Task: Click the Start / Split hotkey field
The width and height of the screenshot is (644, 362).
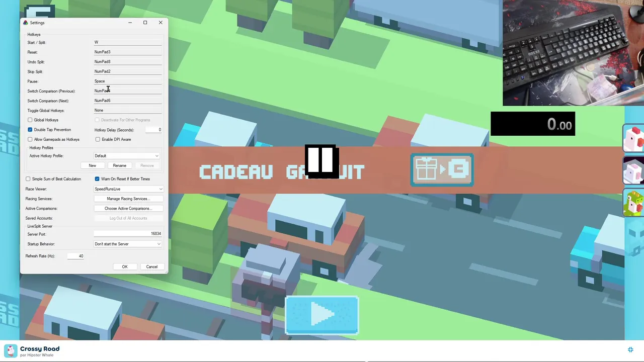Action: point(128,42)
